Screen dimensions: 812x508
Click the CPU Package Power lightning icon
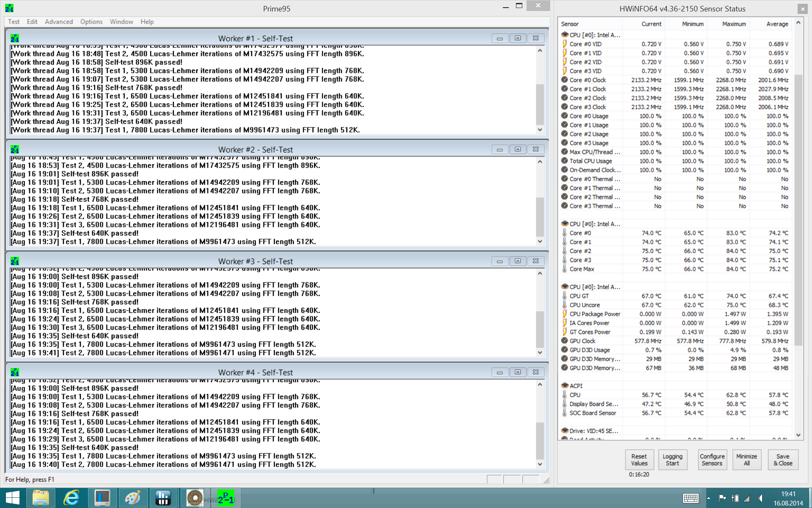(565, 314)
